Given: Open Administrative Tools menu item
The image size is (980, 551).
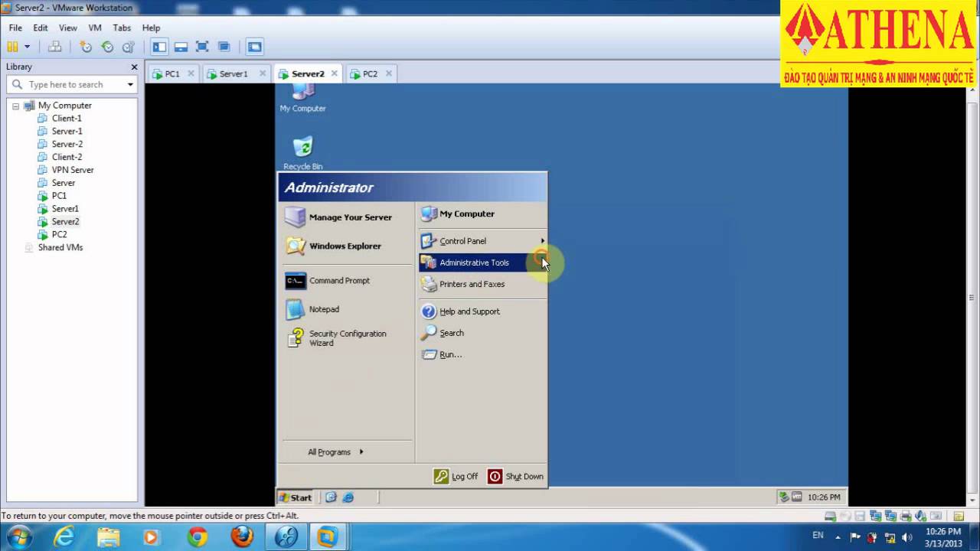Looking at the screenshot, I should click(x=482, y=262).
